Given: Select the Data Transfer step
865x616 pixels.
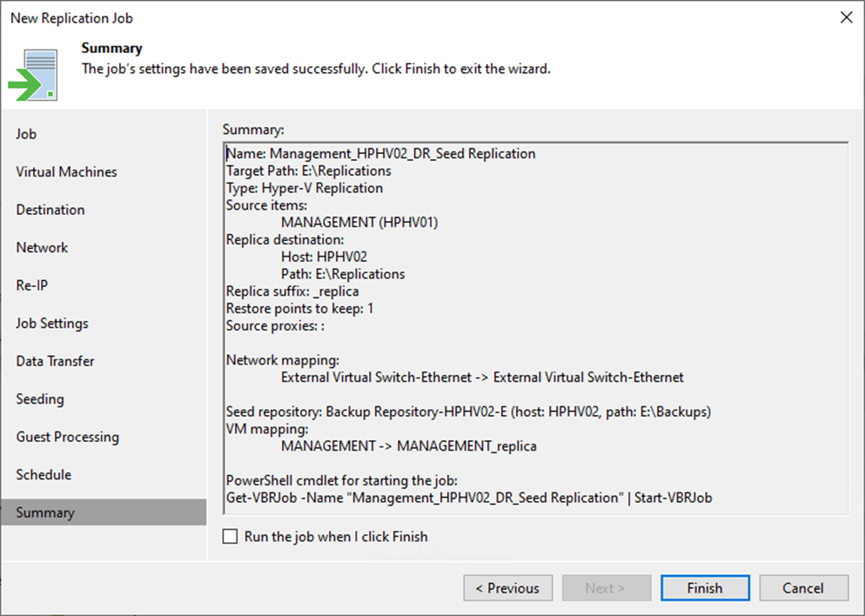Looking at the screenshot, I should [x=54, y=361].
